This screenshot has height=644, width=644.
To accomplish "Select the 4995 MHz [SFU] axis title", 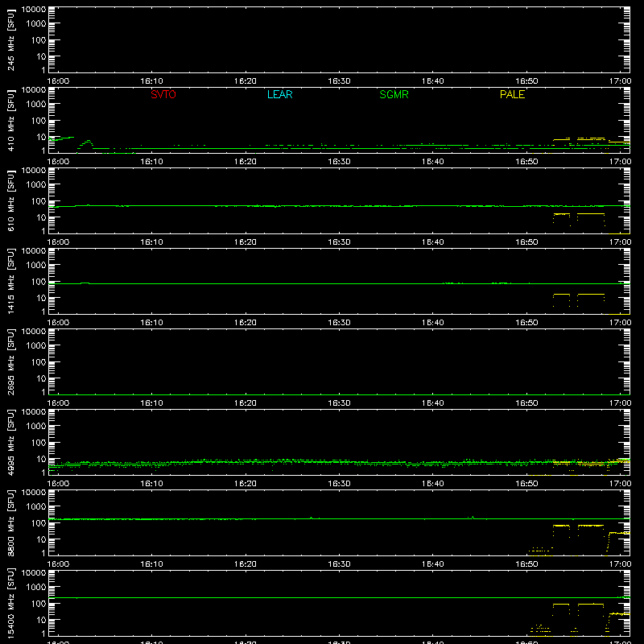I will 10,442.
